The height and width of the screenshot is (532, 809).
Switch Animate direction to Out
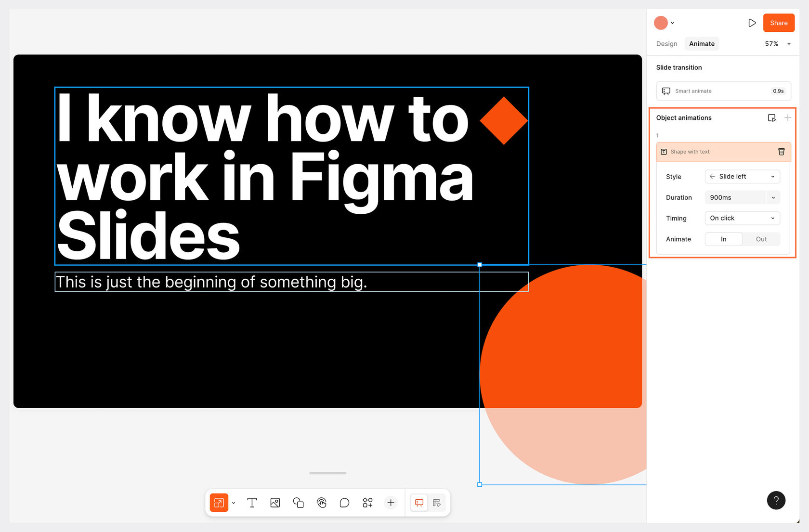[x=761, y=239]
